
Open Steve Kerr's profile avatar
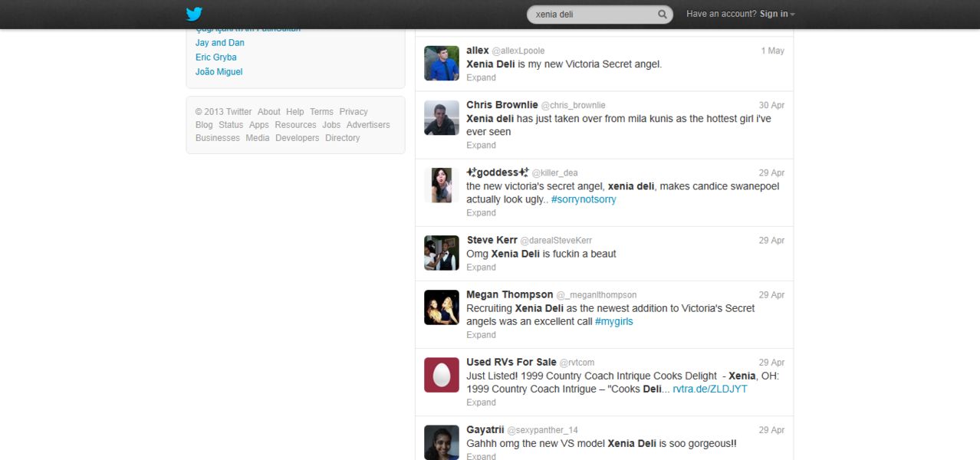coord(442,252)
